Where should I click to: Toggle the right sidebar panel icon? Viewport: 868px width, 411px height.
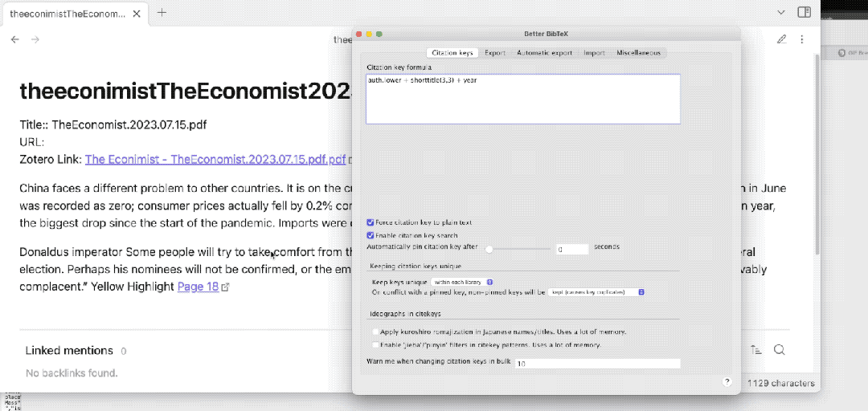[x=805, y=12]
